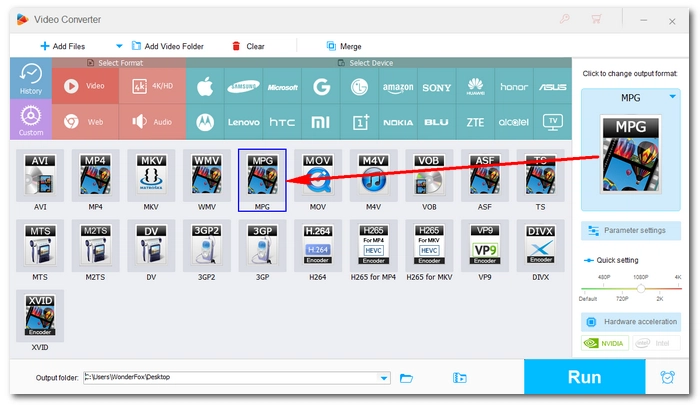Image resolution: width=700 pixels, height=405 pixels.
Task: Pick the H264 encoder icon
Action: pyautogui.click(x=317, y=246)
